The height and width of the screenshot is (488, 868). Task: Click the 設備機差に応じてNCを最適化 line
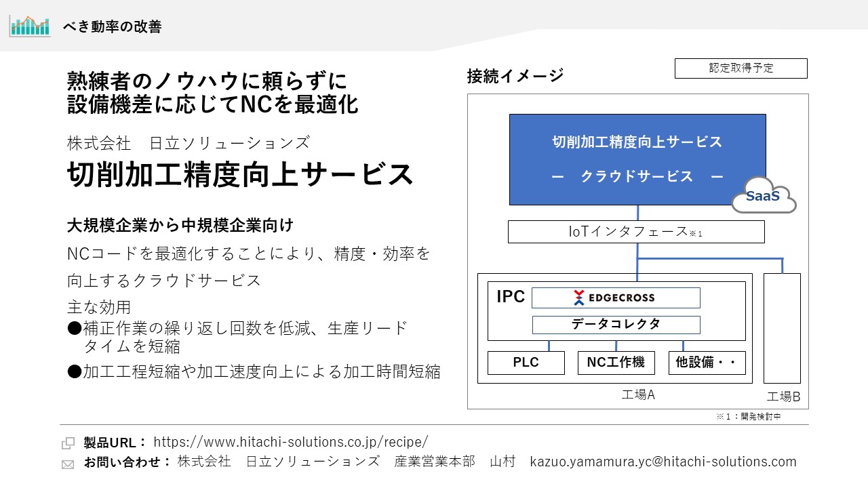click(212, 104)
